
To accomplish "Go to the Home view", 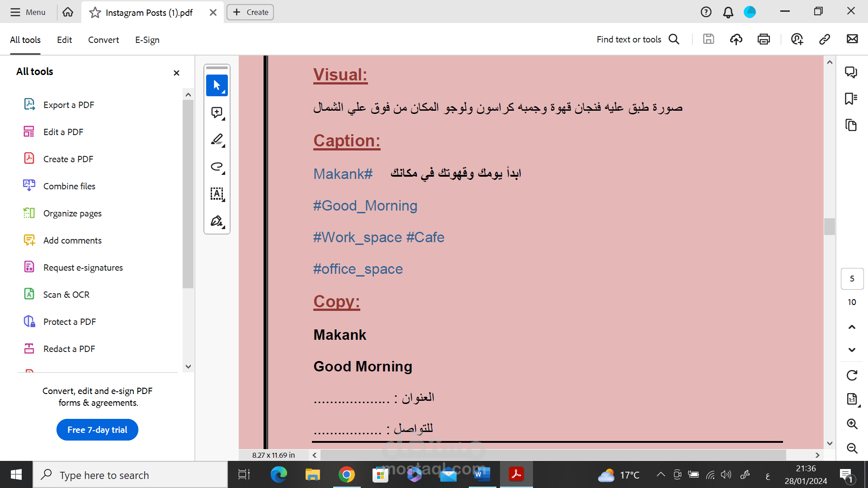I will click(68, 12).
